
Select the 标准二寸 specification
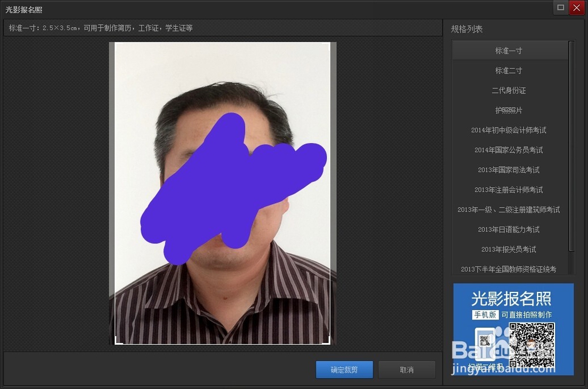508,71
